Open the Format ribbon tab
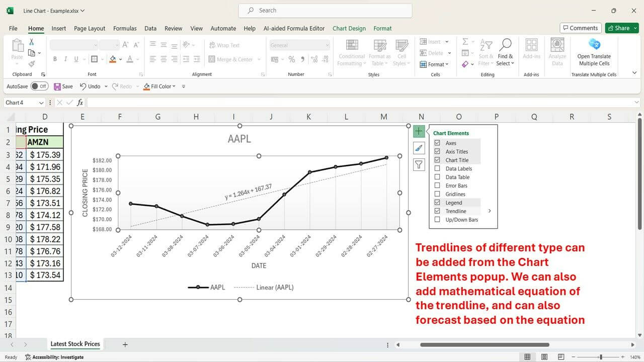Image resolution: width=644 pixels, height=362 pixels. (382, 29)
